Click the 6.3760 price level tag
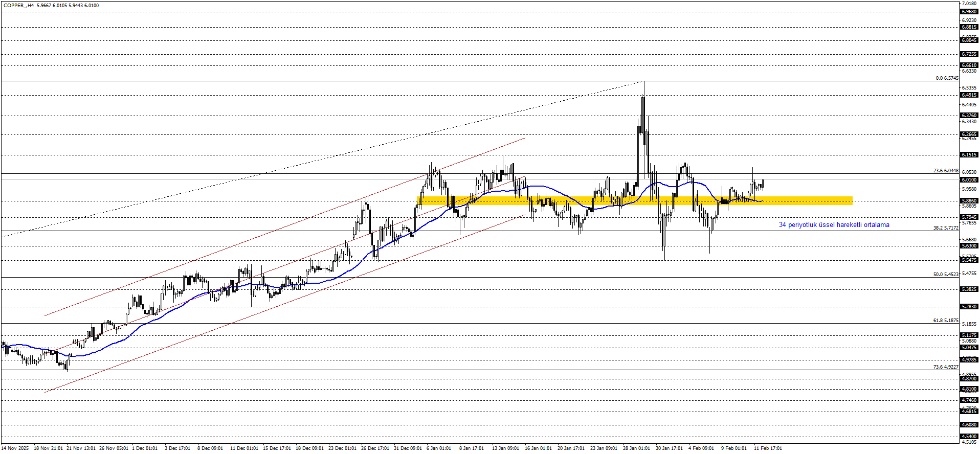Screen dimensions: 980x454 click(969, 116)
